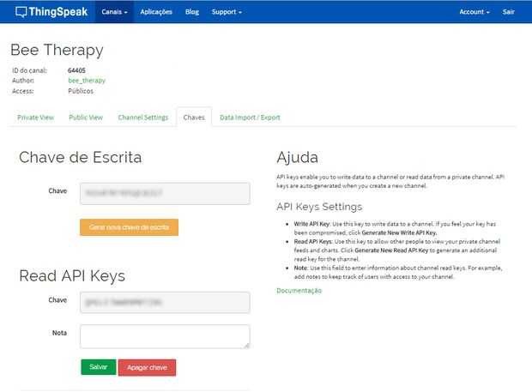
Task: Select the Chaves tab
Action: [194, 118]
